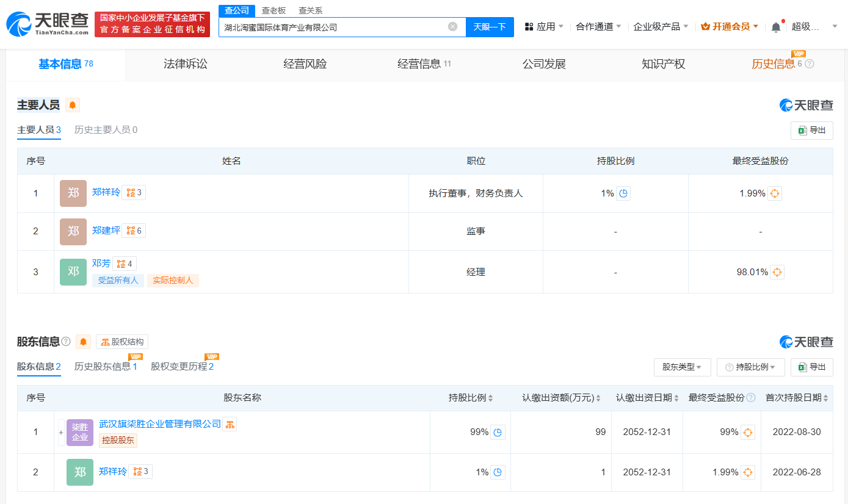Open the 持股比例 filter dropdown
The height and width of the screenshot is (504, 848).
pos(750,367)
